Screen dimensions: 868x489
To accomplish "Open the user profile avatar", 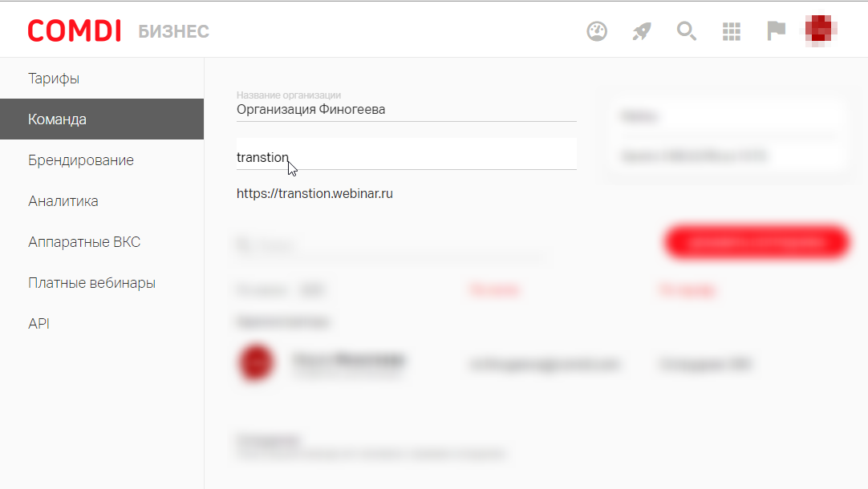I will pyautogui.click(x=820, y=30).
